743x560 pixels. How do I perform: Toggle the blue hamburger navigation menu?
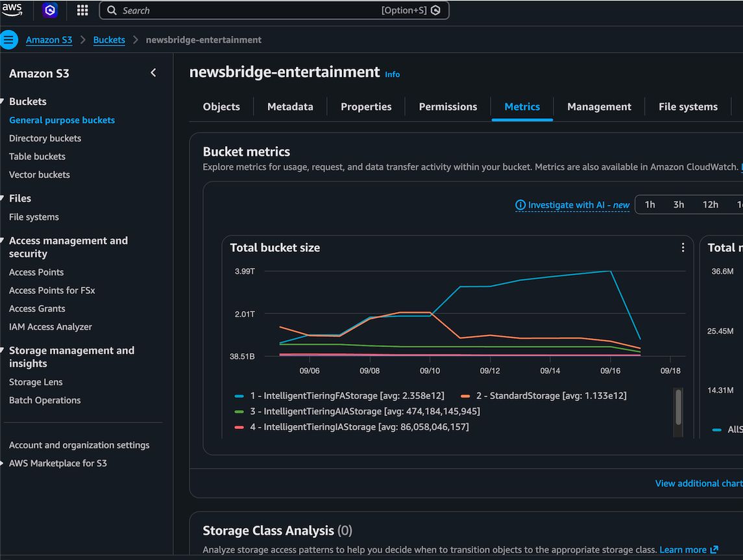coord(8,40)
